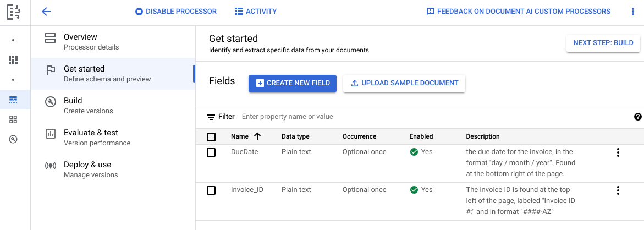The image size is (644, 230).
Task: Check the DueDate row checkbox
Action: tap(211, 152)
